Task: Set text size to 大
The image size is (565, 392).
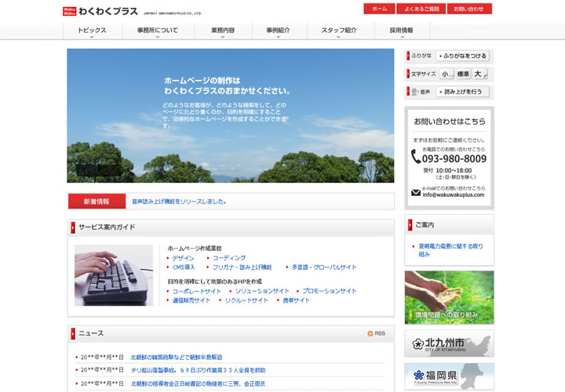Action: tap(480, 74)
